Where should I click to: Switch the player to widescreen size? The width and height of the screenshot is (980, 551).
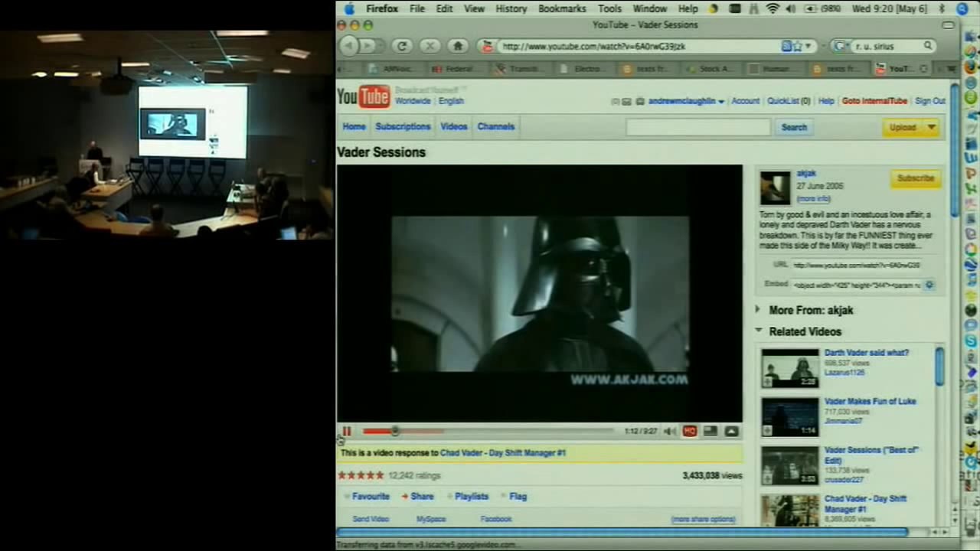(x=710, y=432)
